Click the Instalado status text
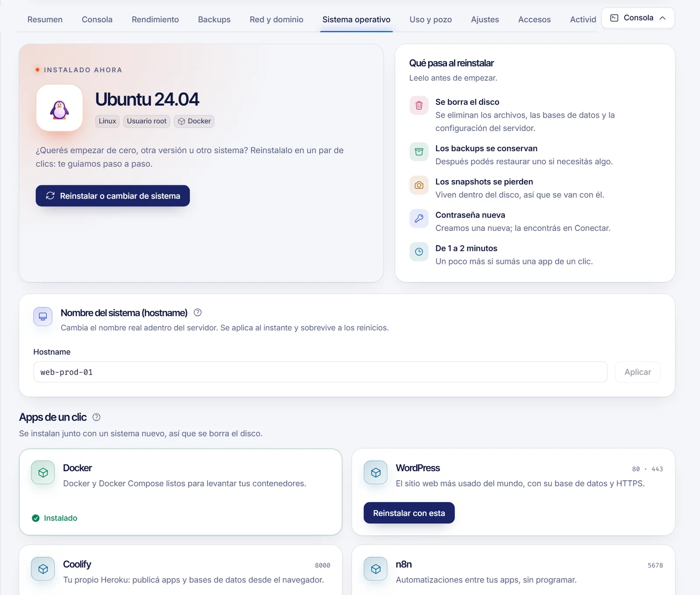Viewport: 700px width, 595px height. (x=60, y=518)
